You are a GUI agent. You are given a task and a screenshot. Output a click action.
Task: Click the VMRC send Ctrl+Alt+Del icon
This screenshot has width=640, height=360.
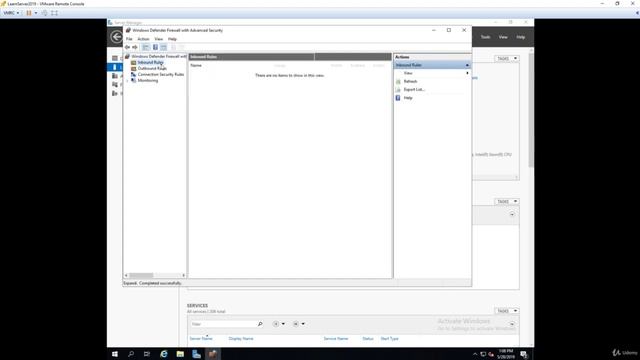coord(44,13)
